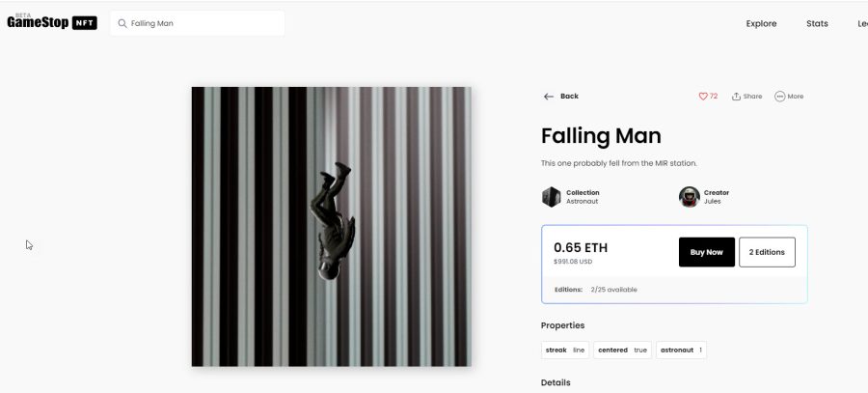Select the streak line property tag
868x393 pixels.
point(564,351)
